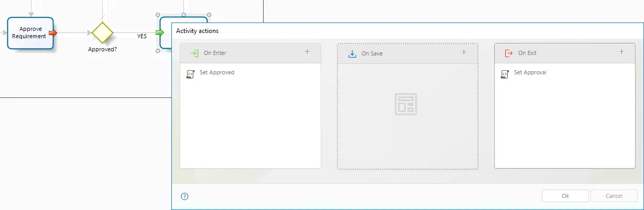Click the On Exit header label

coord(527,53)
